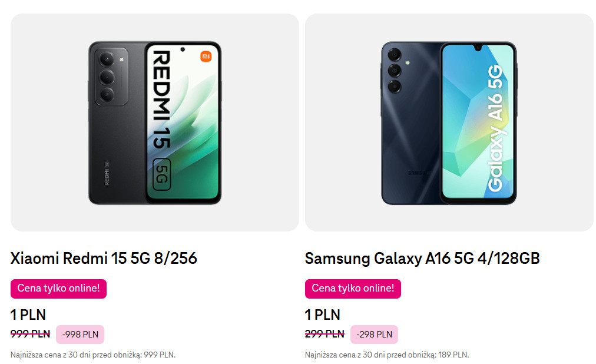Click the orange Mi logo on Redmi phone
Image resolution: width=596 pixels, height=364 pixels.
tap(206, 56)
